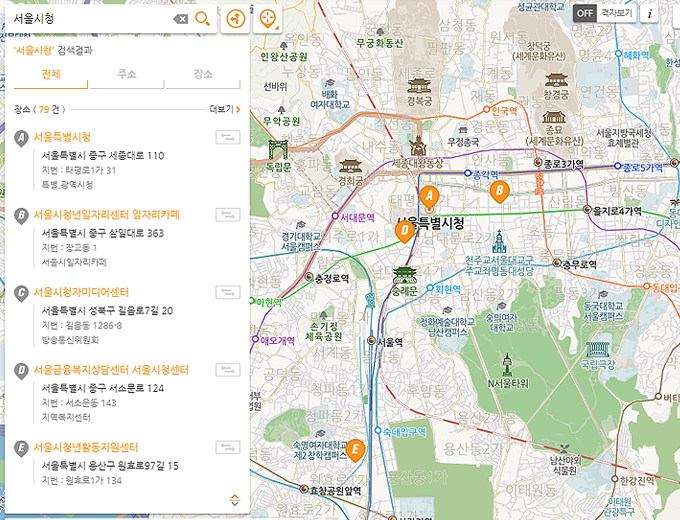680x520 pixels.
Task: Click route swap icon for 서울금융복지상담센터
Action: click(228, 370)
